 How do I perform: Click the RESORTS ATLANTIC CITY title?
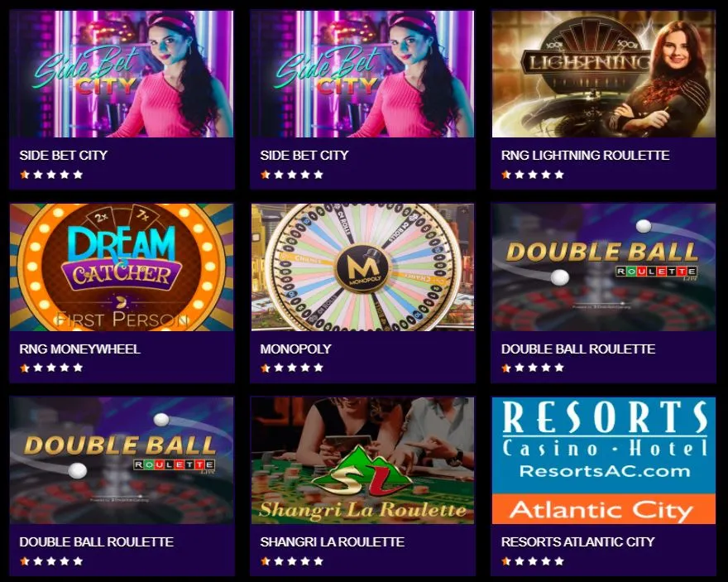[577, 542]
